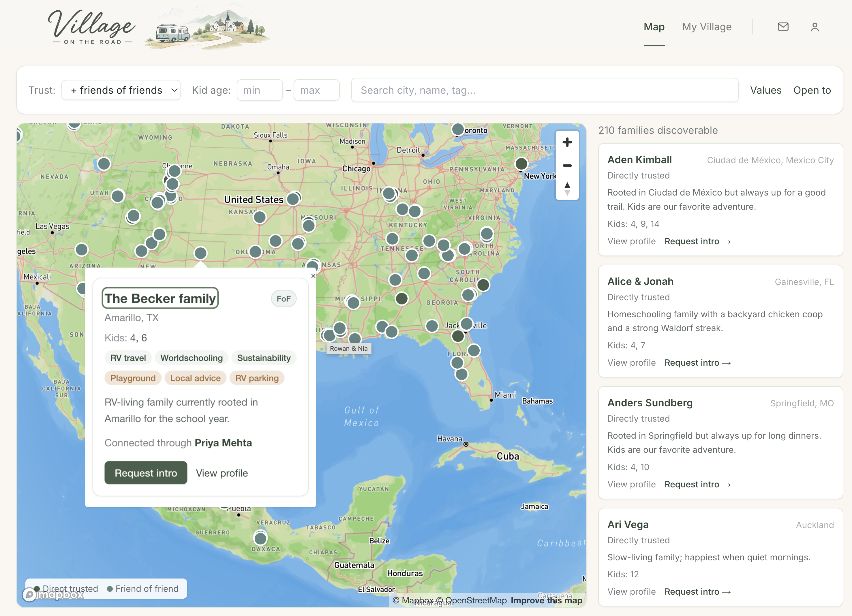The width and height of the screenshot is (852, 616).
Task: Click the maximum kid age field
Action: pos(316,90)
